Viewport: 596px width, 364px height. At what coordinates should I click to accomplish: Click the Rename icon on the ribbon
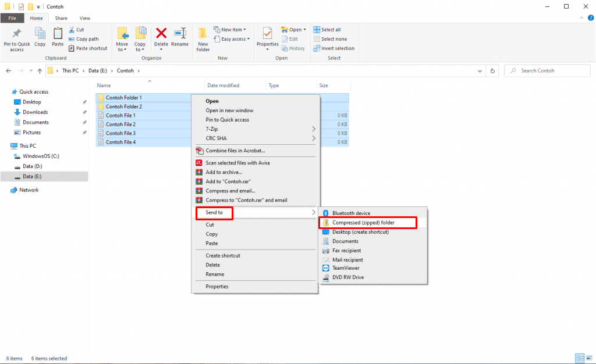coord(180,36)
